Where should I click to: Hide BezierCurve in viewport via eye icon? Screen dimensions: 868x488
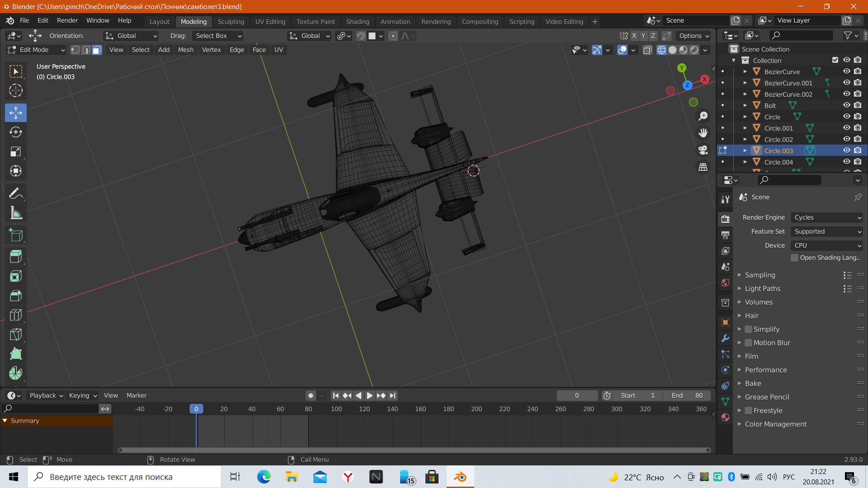click(846, 71)
